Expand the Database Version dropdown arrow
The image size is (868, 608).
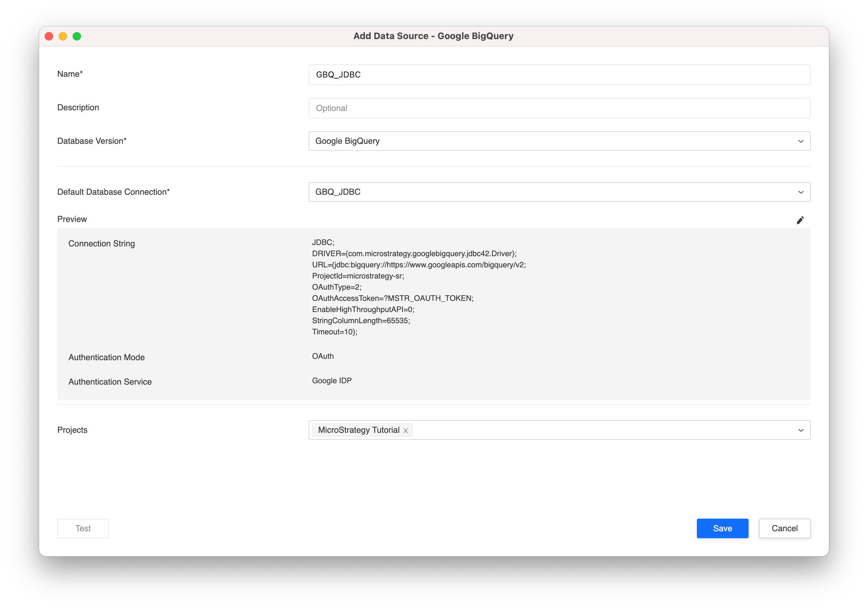800,141
